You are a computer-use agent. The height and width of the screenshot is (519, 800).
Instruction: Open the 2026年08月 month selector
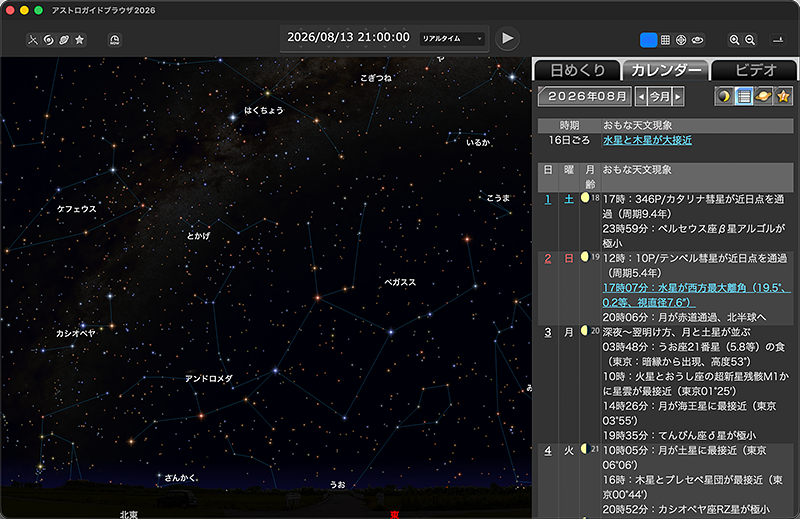pos(585,97)
